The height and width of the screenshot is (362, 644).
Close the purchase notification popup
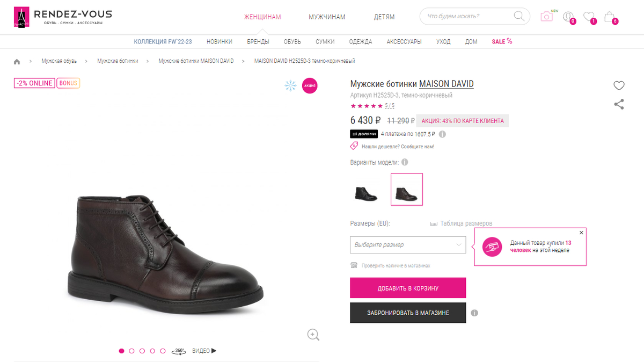(581, 233)
